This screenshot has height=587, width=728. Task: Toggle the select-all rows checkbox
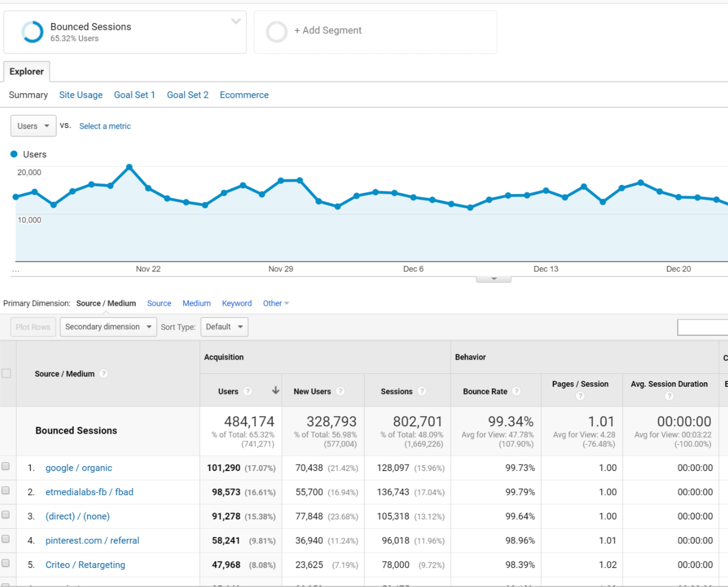pos(6,373)
